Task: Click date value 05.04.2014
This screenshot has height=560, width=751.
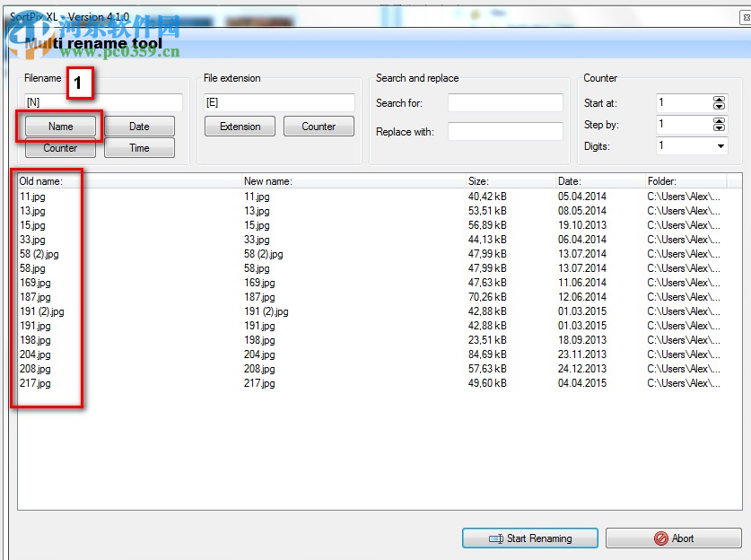Action: coord(582,197)
